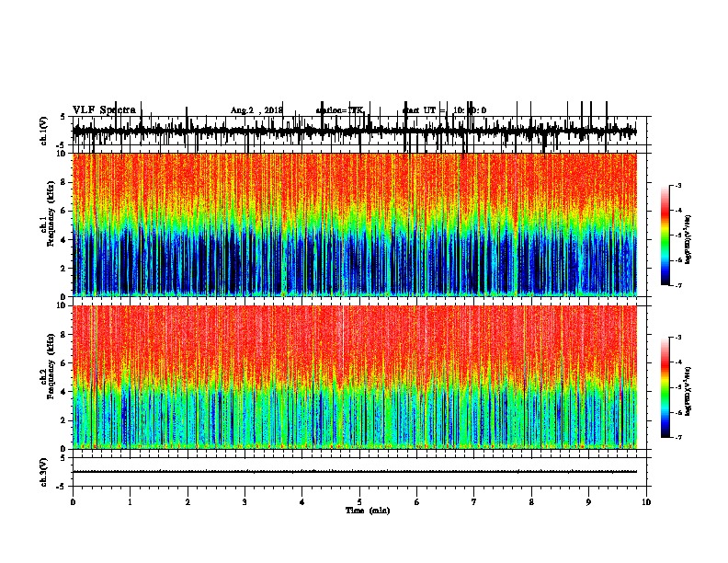Click the time axis tick label 9
Screen dimensions: 728x563
pos(588,502)
